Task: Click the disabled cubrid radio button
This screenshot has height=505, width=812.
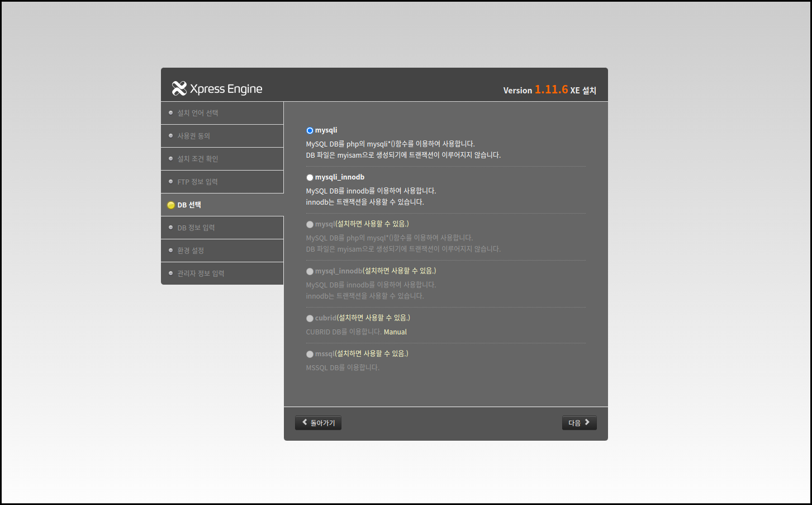Action: [310, 318]
